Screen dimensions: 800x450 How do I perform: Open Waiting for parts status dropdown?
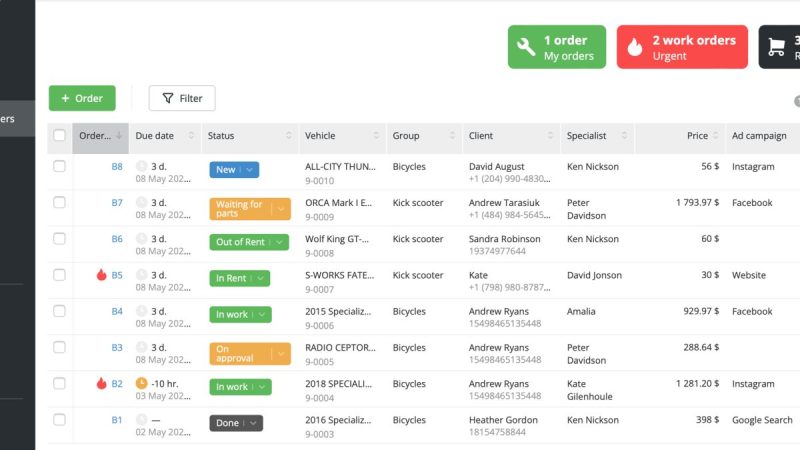[x=250, y=209]
